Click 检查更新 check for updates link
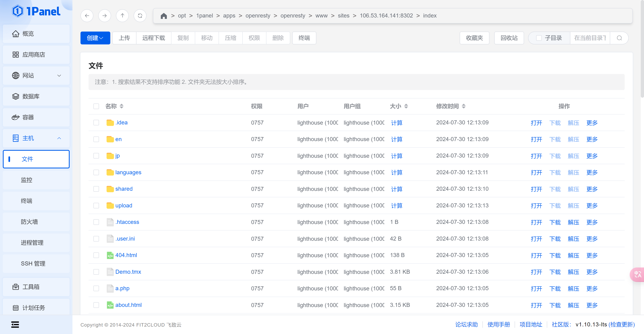The height and width of the screenshot is (334, 644). point(621,325)
